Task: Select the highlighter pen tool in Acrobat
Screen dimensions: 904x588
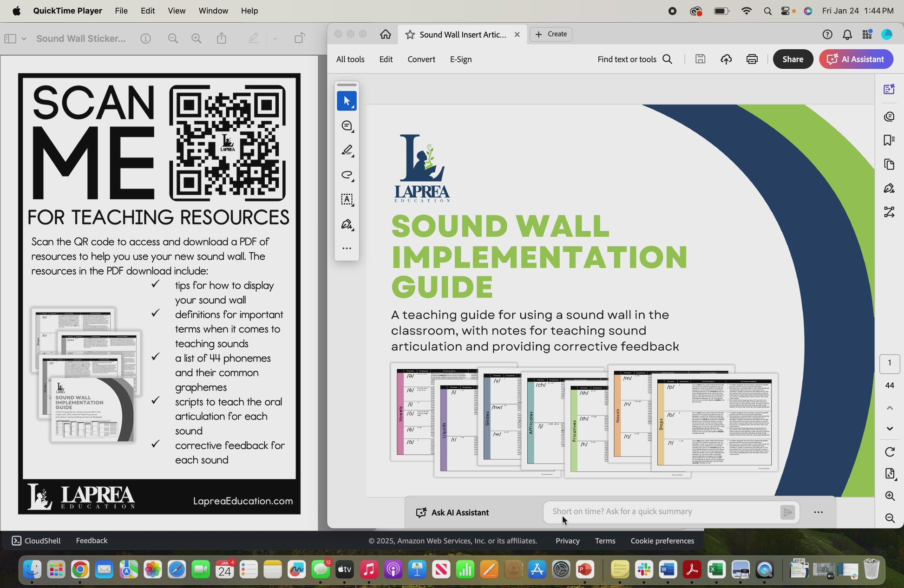Action: pos(347,150)
